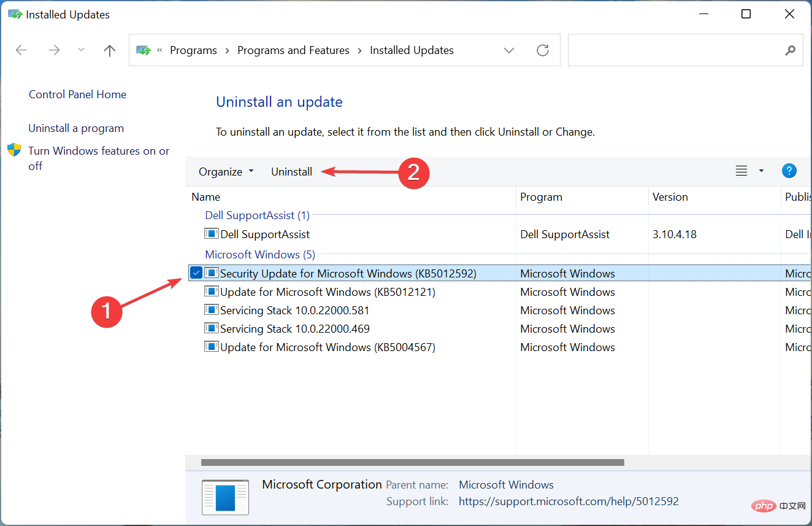Go forward with the Forward arrow
The image size is (812, 526).
point(54,50)
